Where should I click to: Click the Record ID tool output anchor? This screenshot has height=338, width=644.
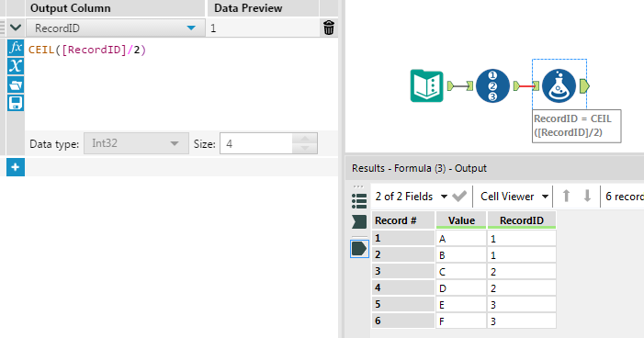[x=516, y=85]
